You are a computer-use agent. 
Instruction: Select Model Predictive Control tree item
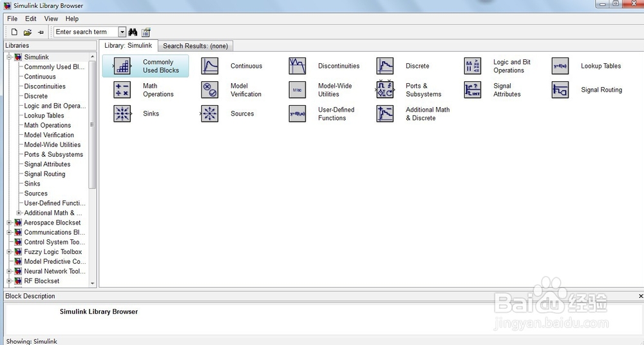click(55, 262)
